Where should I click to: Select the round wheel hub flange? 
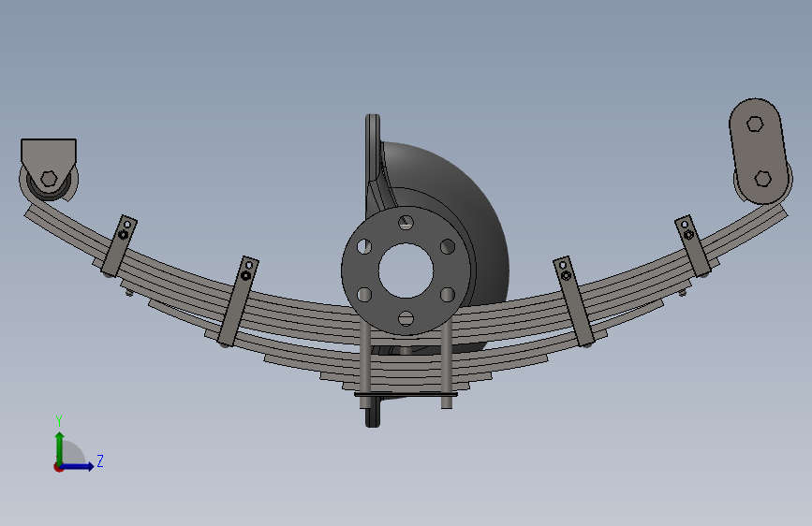click(406, 270)
